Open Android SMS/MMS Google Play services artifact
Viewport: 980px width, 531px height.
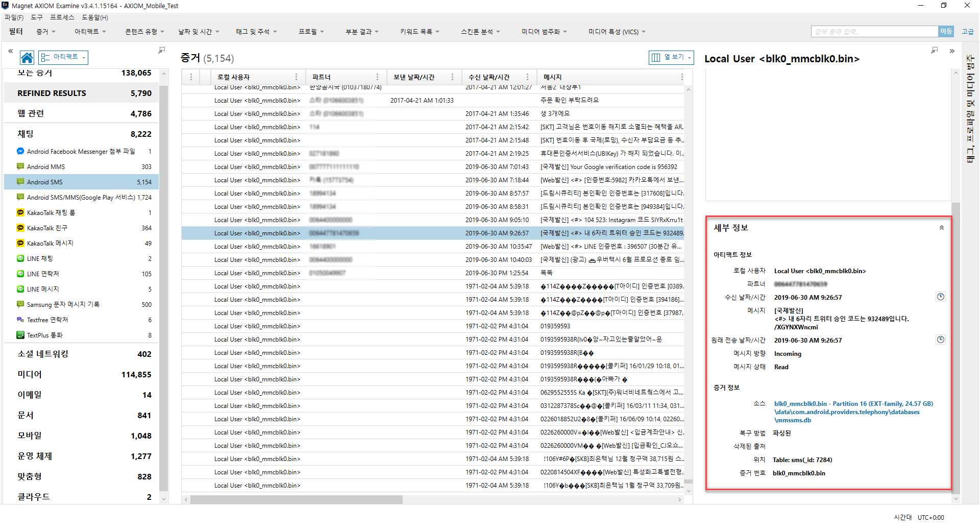click(x=81, y=197)
